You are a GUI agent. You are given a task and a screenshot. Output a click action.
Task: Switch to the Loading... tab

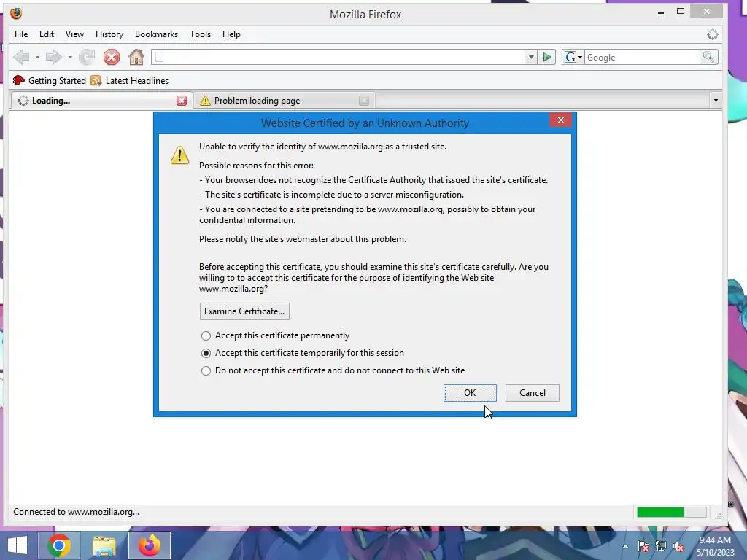coord(101,101)
